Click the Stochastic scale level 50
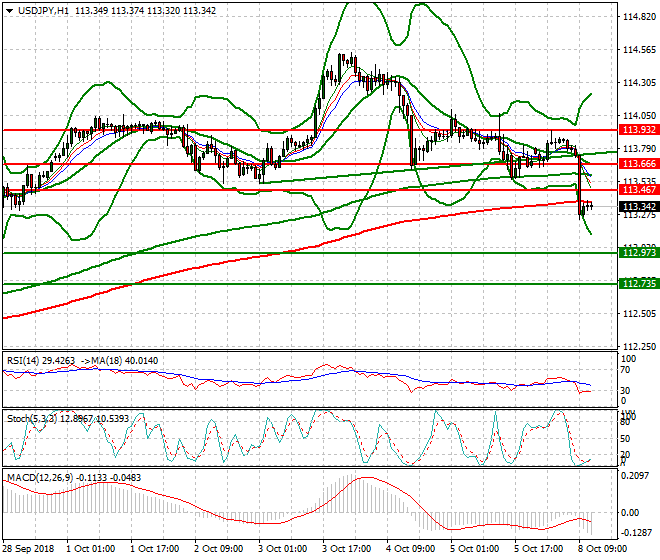Viewport: 660px width, 560px height. tap(625, 439)
